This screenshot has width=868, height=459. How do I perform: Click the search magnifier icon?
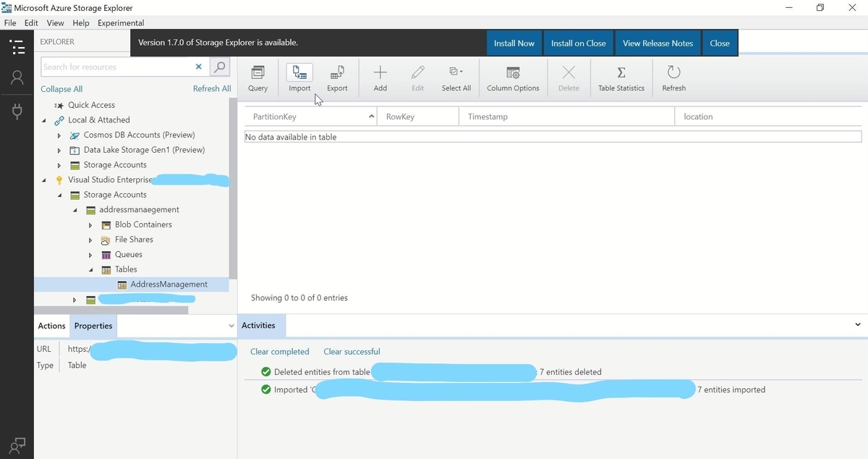pyautogui.click(x=219, y=67)
